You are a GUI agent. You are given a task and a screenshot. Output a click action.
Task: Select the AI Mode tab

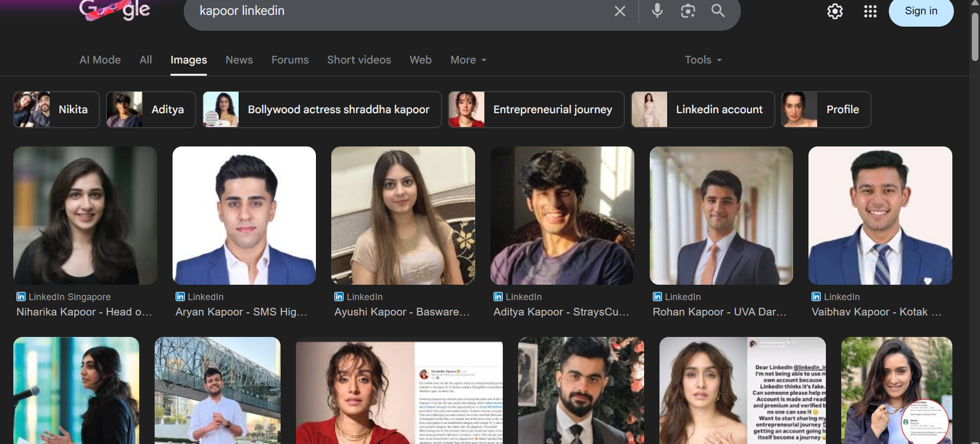point(100,60)
